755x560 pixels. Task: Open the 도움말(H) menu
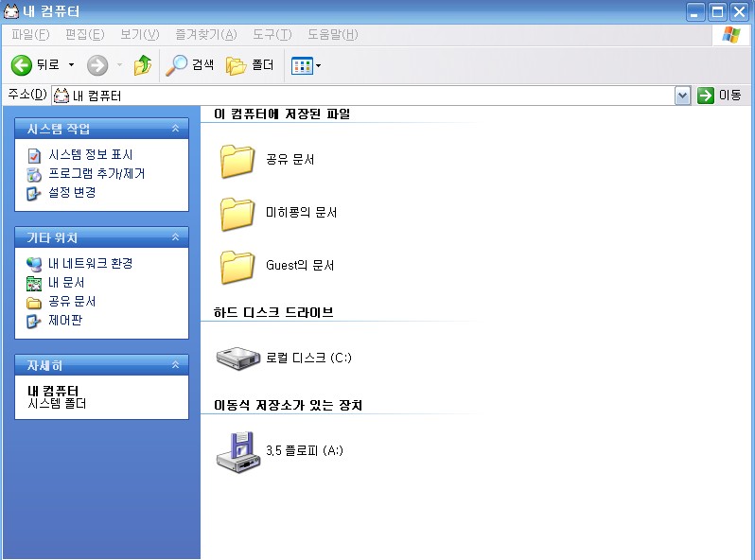point(333,35)
